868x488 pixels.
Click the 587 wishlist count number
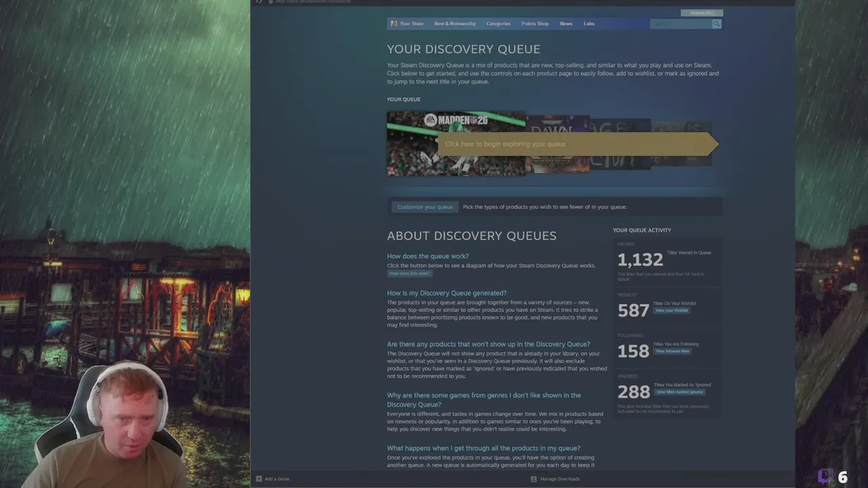click(633, 310)
